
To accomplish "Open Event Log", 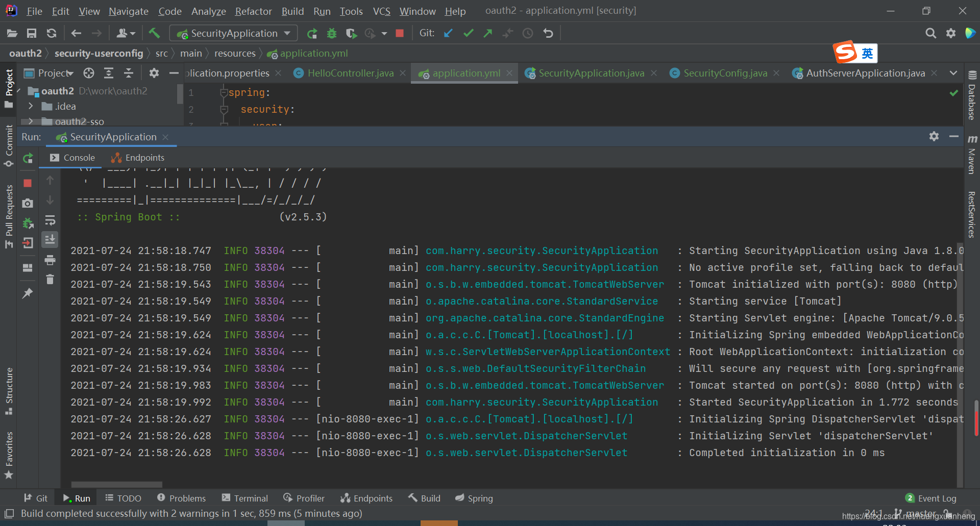I will point(931,498).
